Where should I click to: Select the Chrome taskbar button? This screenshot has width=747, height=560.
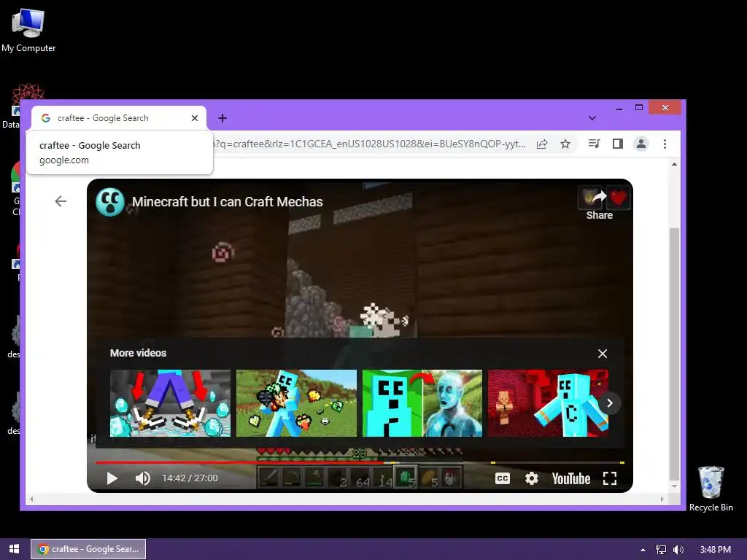click(88, 549)
